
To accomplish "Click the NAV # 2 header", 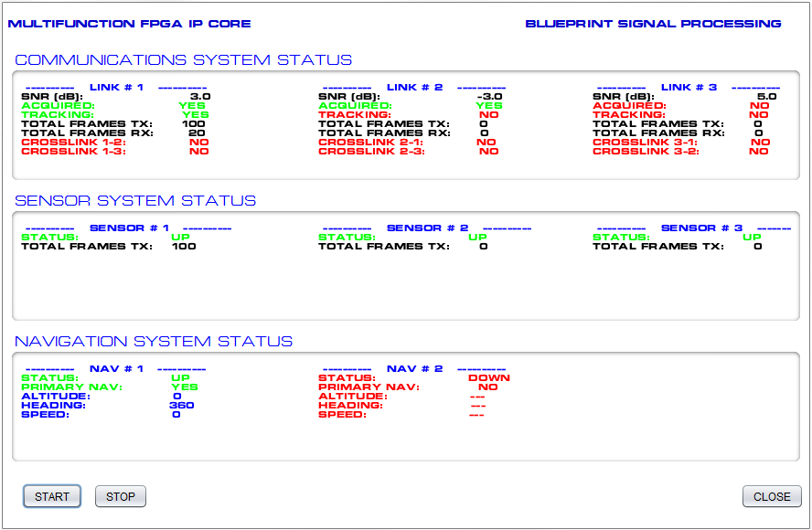I will point(414,369).
